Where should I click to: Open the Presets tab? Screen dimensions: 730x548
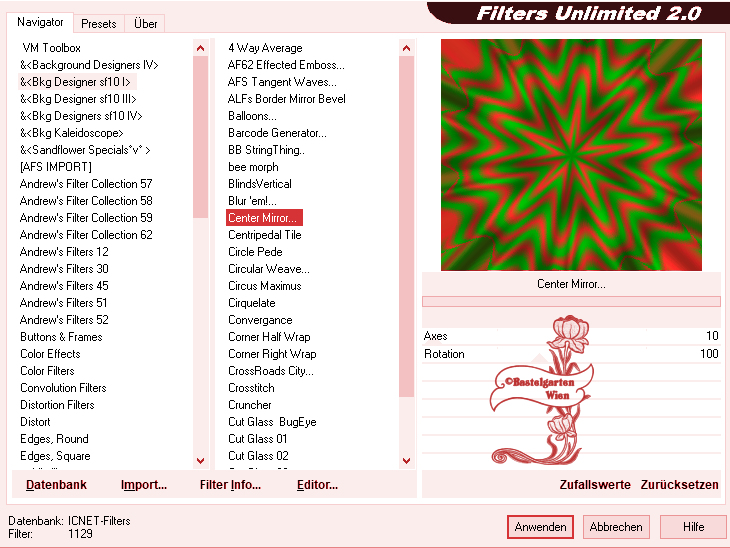pos(98,24)
